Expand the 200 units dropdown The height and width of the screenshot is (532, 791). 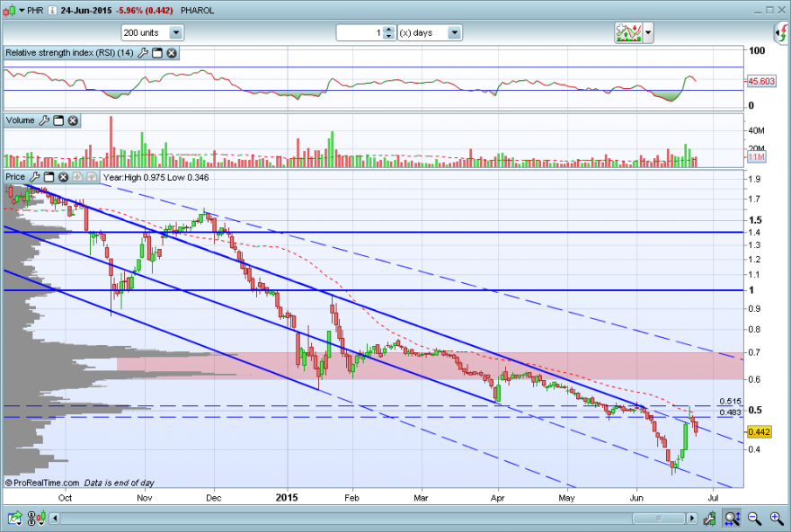point(176,32)
